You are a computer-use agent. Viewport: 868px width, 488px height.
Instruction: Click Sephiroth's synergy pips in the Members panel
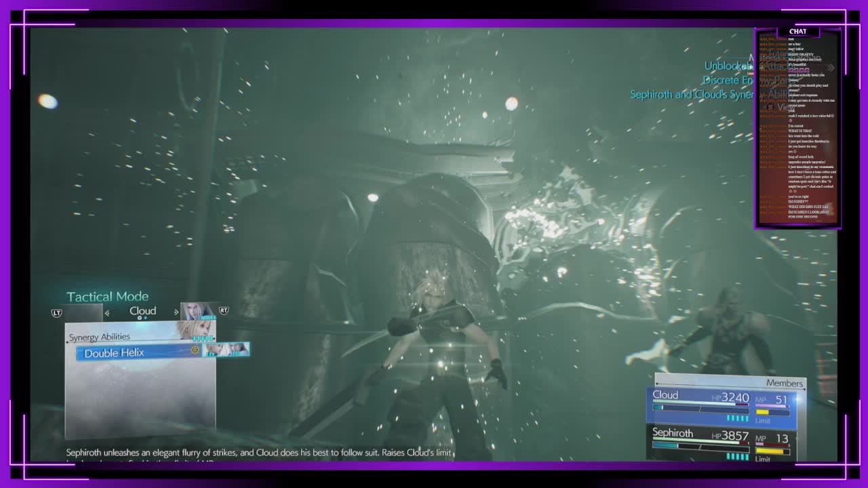pos(738,456)
